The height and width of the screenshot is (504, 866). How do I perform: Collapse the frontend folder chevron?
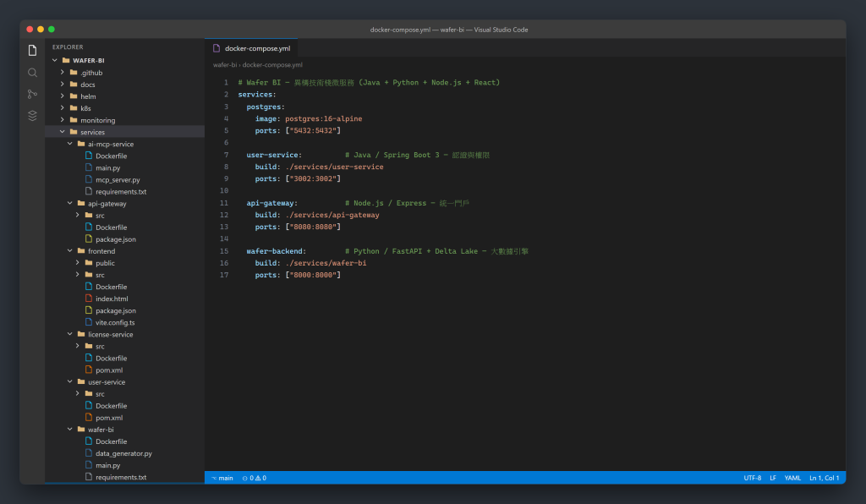(69, 250)
